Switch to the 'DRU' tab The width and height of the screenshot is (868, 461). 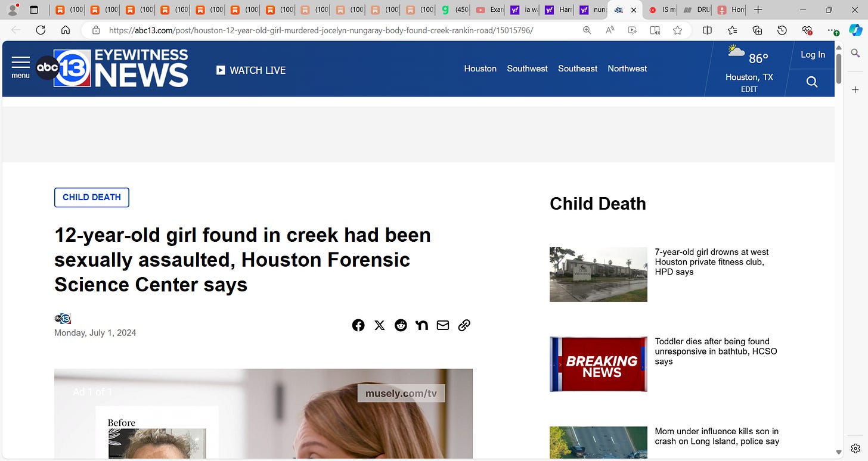[697, 10]
